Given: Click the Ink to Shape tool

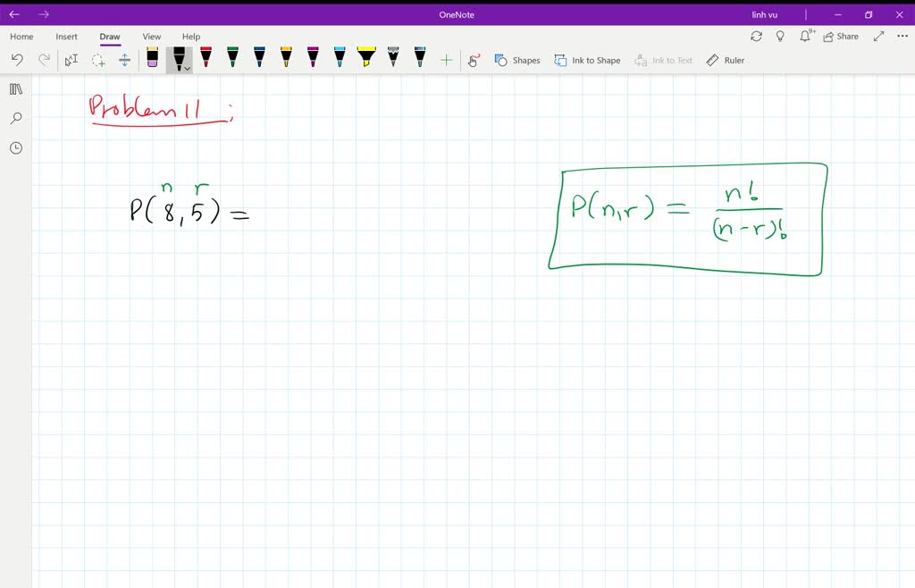Looking at the screenshot, I should (587, 60).
